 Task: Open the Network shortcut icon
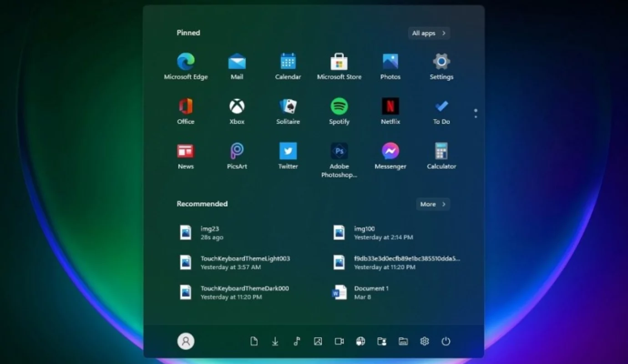(360, 341)
